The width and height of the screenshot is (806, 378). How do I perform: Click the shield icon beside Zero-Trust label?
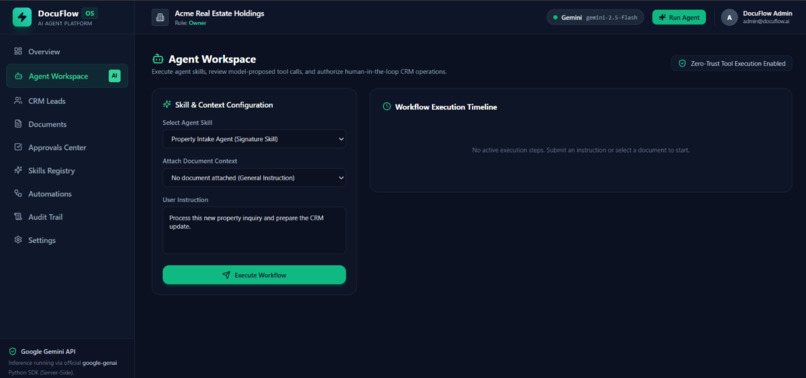pos(683,64)
